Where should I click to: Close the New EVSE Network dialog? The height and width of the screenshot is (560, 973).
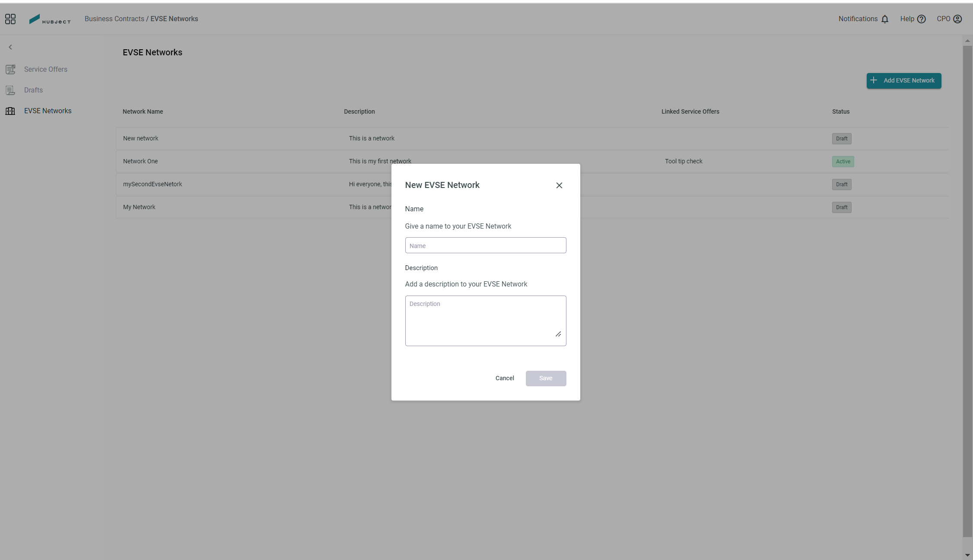pos(559,185)
